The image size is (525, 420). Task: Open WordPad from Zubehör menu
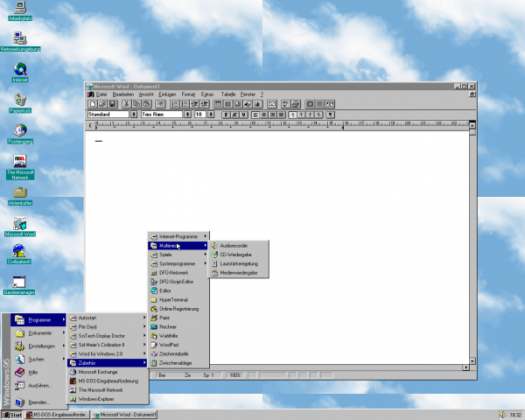pos(178,345)
